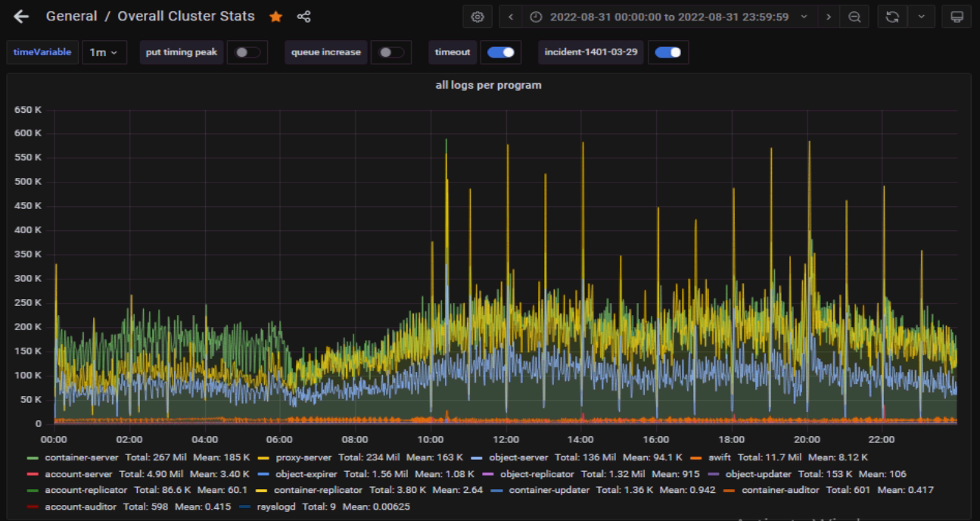
Task: Open the timeVariable 1m dropdown
Action: pos(104,52)
